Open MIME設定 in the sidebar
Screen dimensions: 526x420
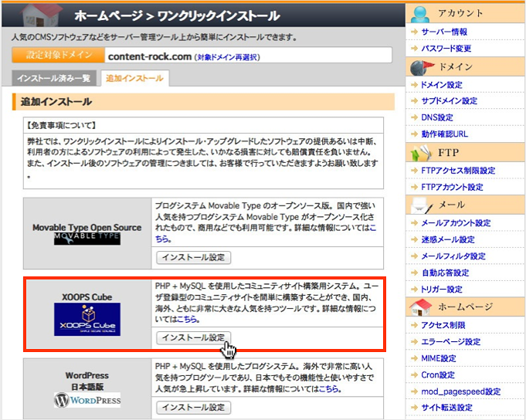coord(439,358)
